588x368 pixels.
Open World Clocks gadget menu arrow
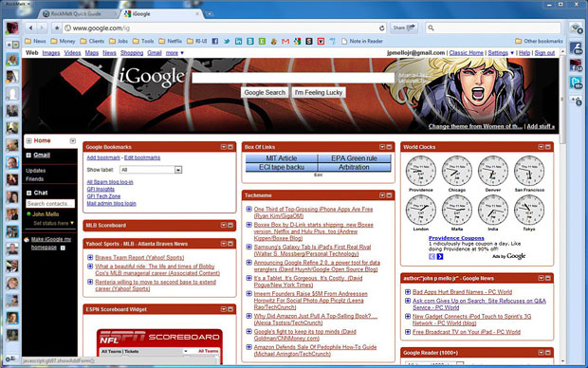click(542, 147)
